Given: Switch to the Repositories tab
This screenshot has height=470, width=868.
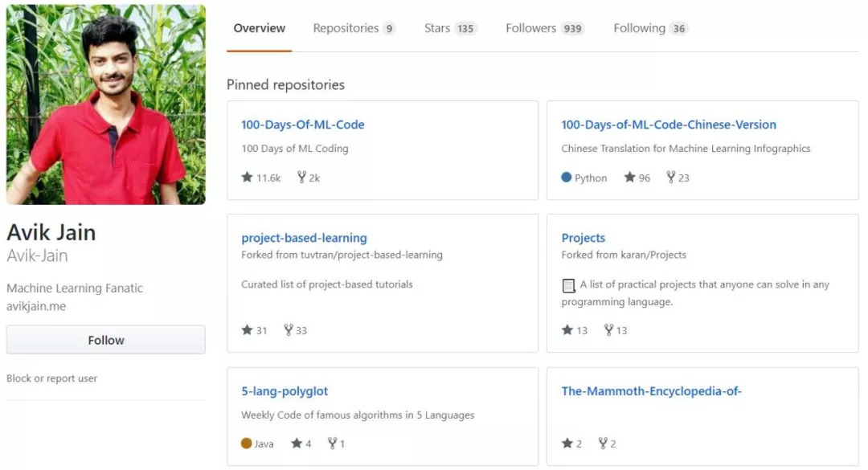Looking at the screenshot, I should pyautogui.click(x=354, y=28).
